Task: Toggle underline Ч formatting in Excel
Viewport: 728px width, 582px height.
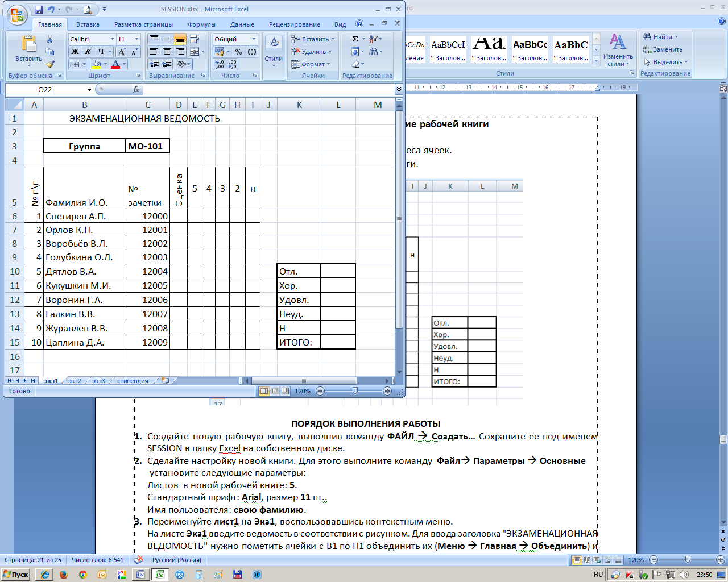Action: (x=101, y=52)
